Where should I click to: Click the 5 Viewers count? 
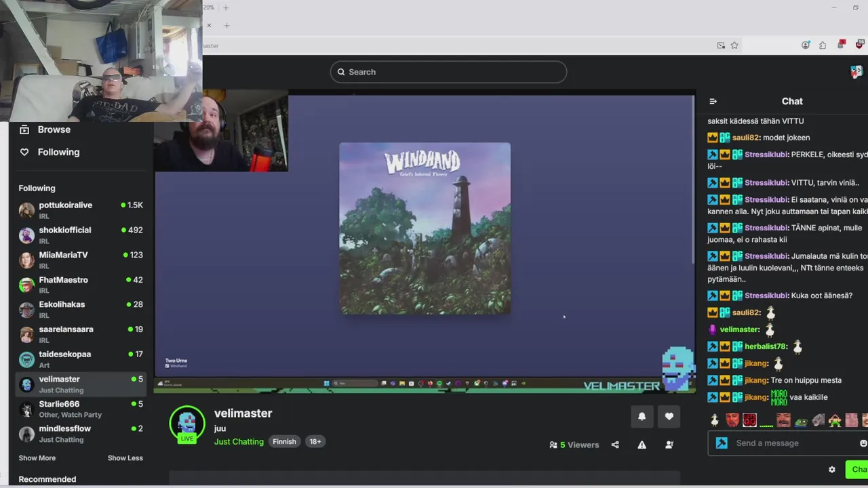[574, 445]
